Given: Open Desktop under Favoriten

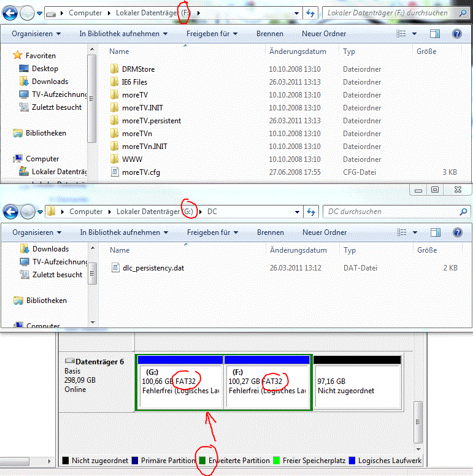Looking at the screenshot, I should [x=45, y=69].
